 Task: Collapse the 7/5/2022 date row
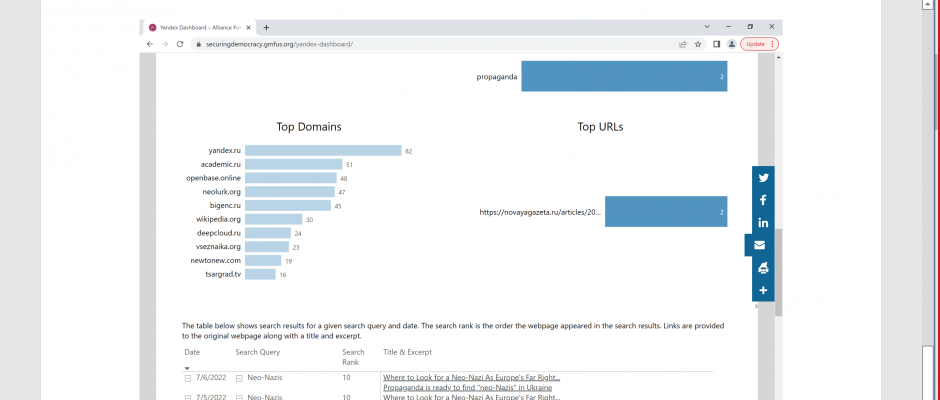[187, 397]
